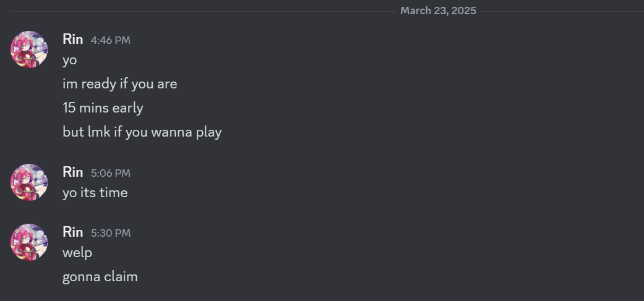Screen dimensions: 644x301
Task: Select the Rin username at 5:30 PM
Action: coord(73,232)
